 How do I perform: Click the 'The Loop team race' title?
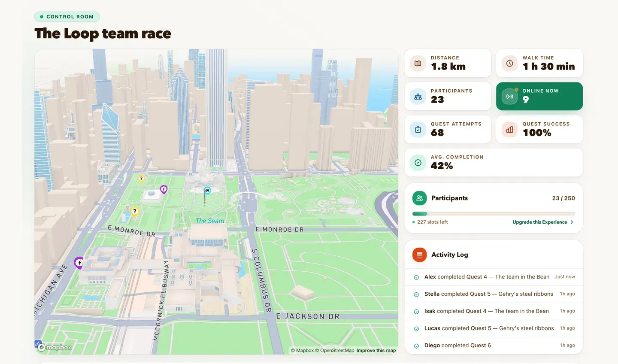pos(103,33)
